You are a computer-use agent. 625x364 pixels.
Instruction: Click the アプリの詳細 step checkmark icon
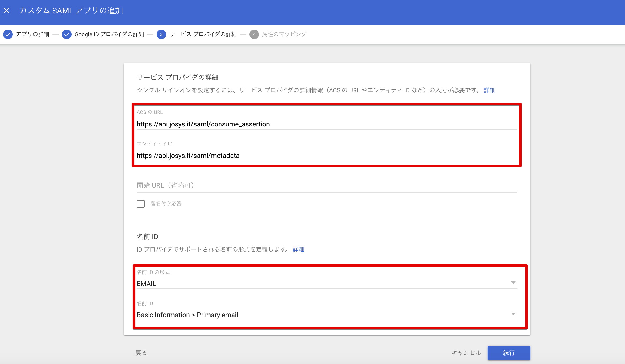[x=8, y=34]
